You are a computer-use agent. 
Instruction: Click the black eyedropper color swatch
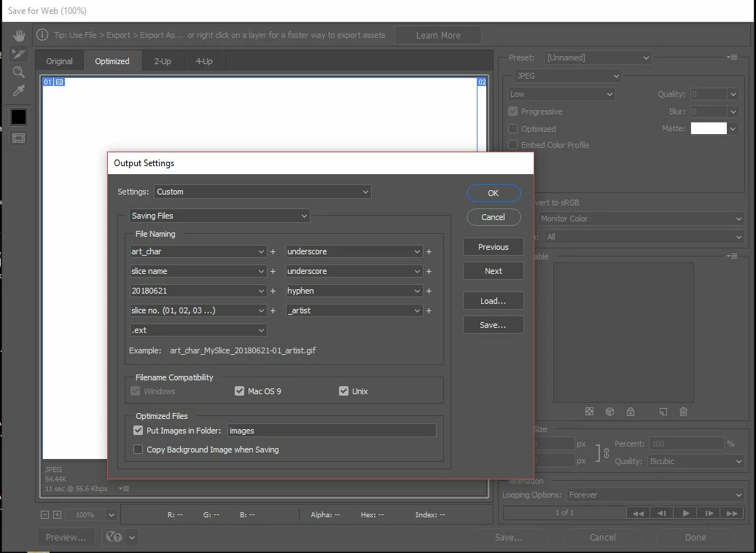coord(19,117)
